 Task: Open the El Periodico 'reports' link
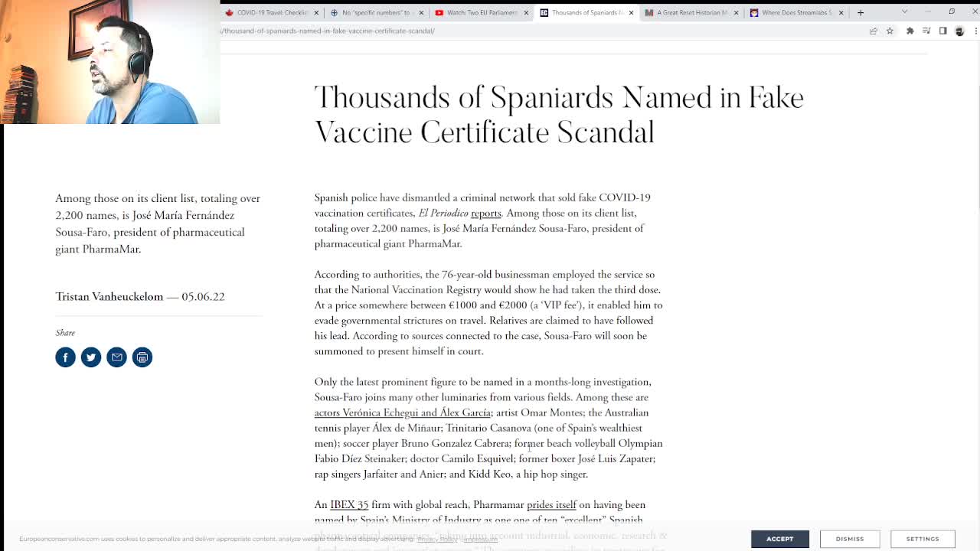coord(485,214)
